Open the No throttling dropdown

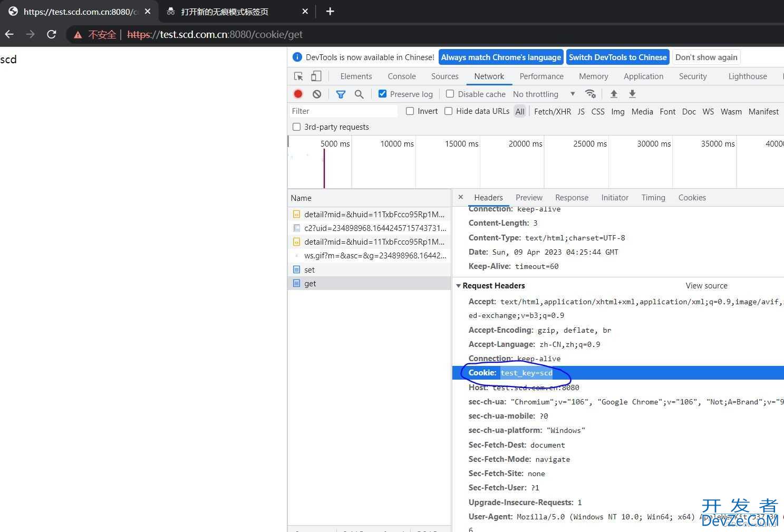point(544,94)
